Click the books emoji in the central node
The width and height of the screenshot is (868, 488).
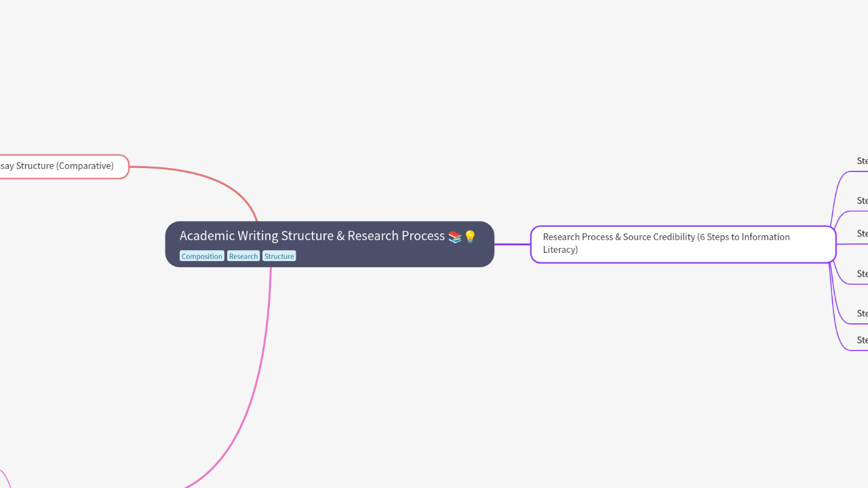click(x=455, y=237)
